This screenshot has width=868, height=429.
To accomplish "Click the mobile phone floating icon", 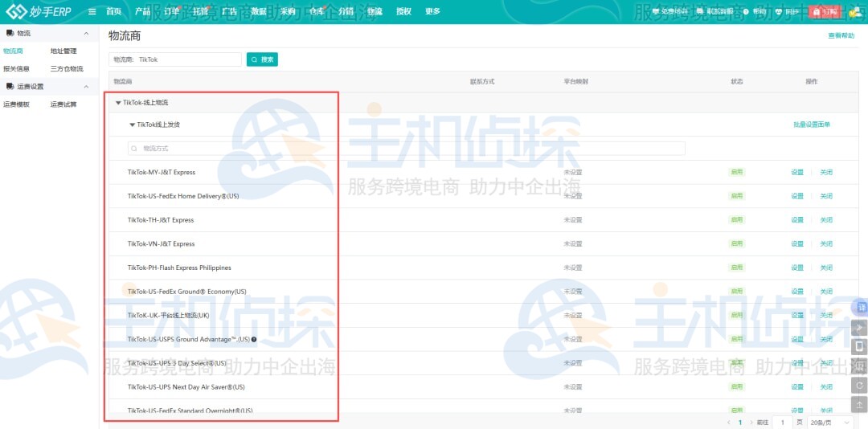I will (x=859, y=347).
